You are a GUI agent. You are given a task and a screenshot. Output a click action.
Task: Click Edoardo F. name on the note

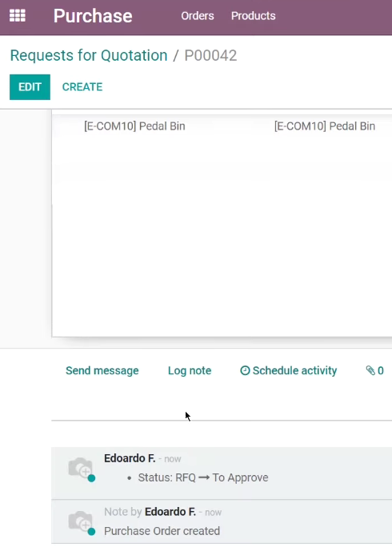click(x=170, y=512)
